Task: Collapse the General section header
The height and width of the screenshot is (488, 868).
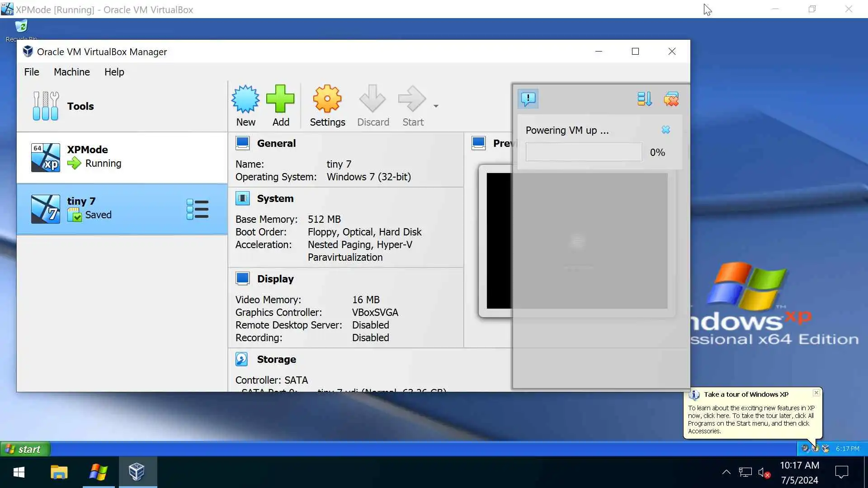Action: tap(276, 143)
